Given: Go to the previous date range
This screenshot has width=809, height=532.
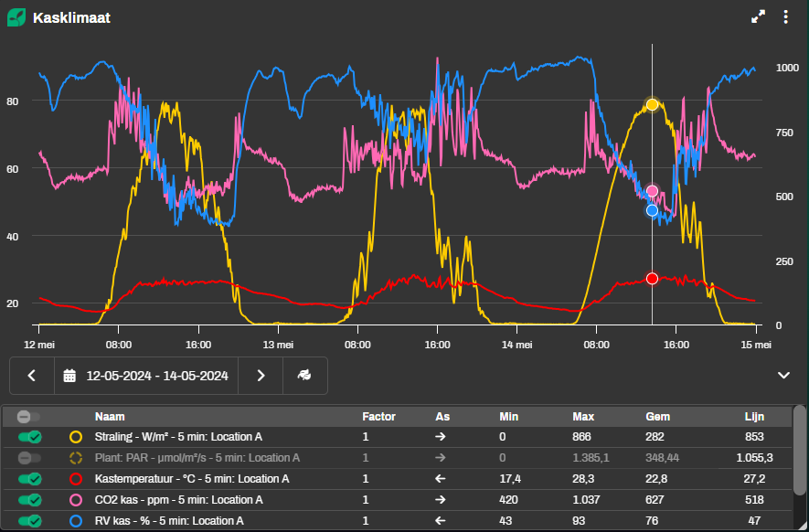Looking at the screenshot, I should click(32, 376).
